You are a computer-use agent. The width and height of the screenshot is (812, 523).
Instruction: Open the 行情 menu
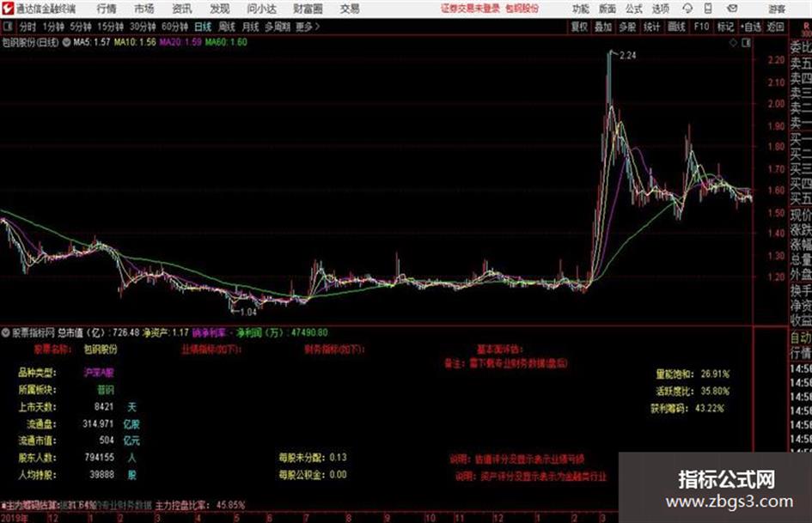[107, 9]
